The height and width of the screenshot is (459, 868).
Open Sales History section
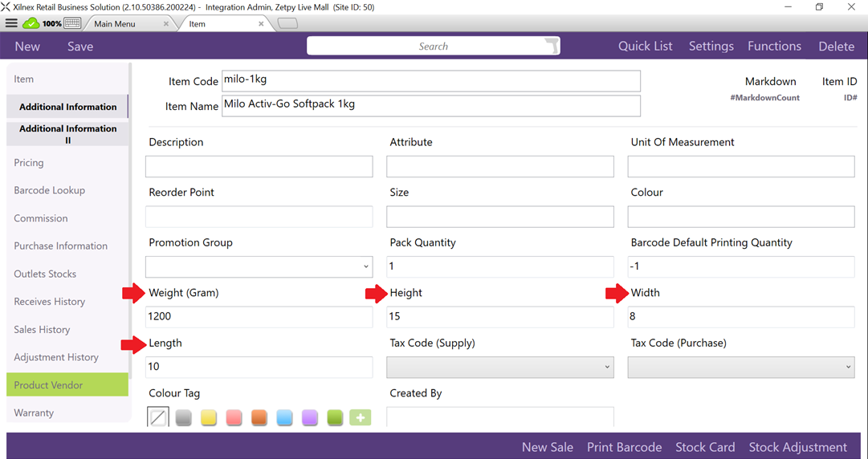coord(42,330)
